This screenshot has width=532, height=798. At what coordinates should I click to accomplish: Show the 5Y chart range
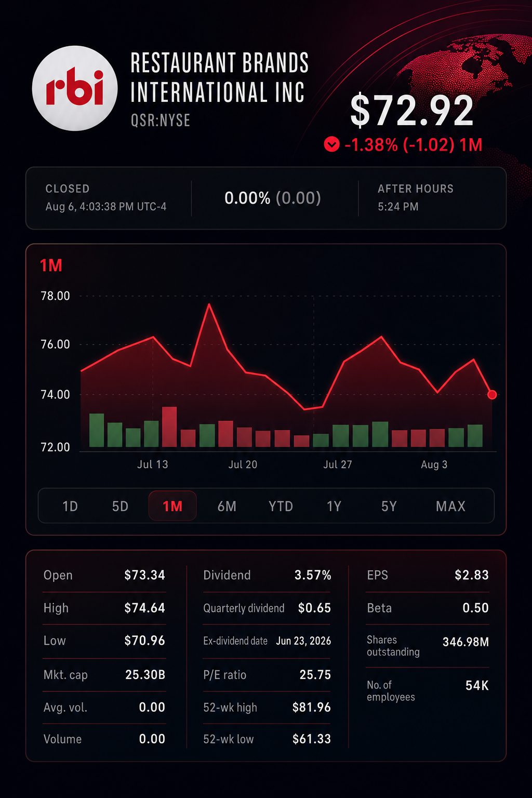click(x=389, y=506)
